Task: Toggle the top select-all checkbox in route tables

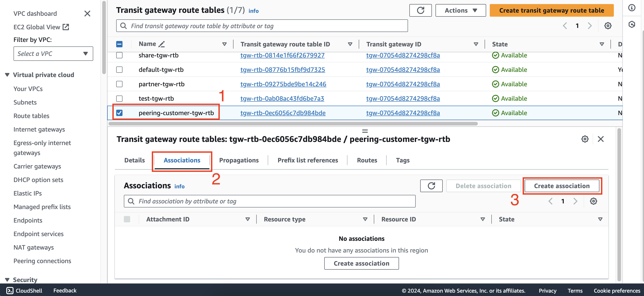Action: [x=120, y=43]
